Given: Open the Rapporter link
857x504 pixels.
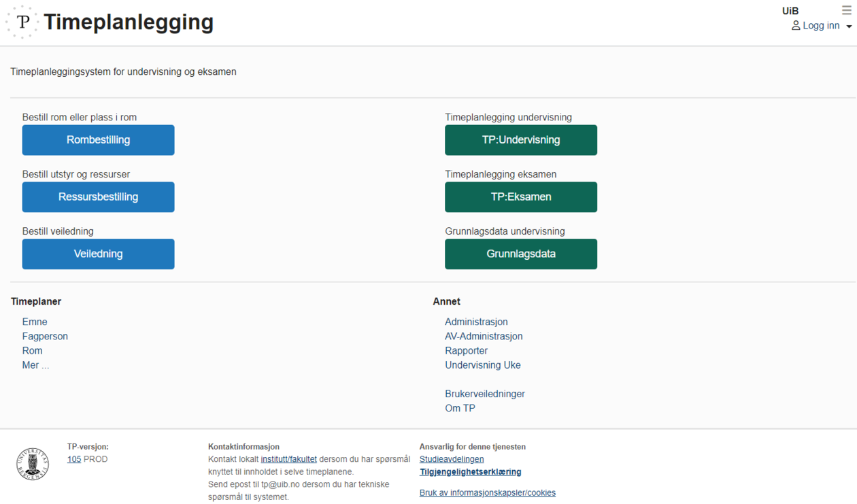Looking at the screenshot, I should point(466,351).
